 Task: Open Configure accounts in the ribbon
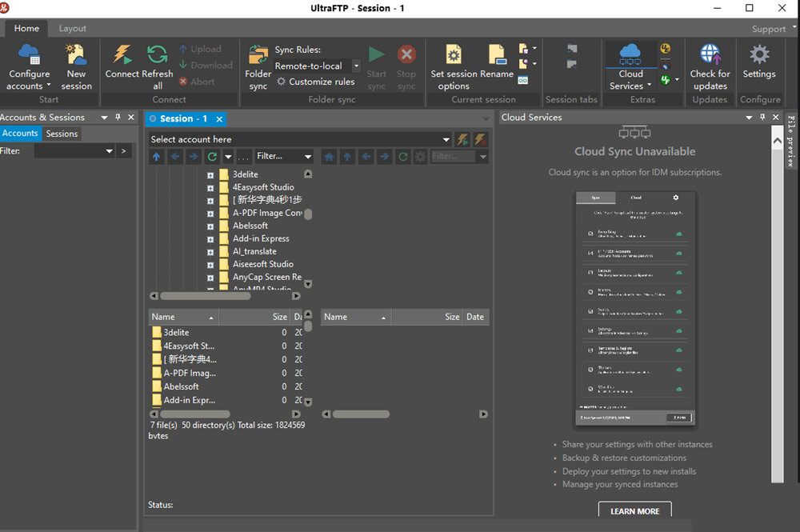click(29, 67)
